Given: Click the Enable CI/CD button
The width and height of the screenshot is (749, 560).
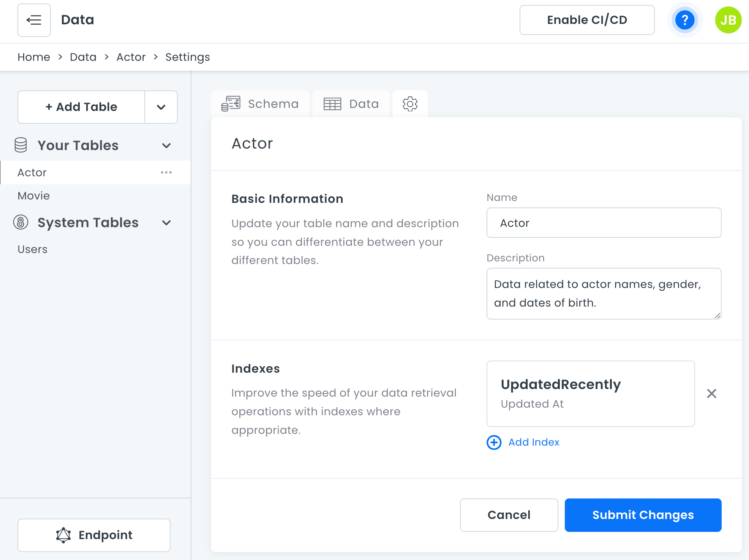Looking at the screenshot, I should point(586,20).
